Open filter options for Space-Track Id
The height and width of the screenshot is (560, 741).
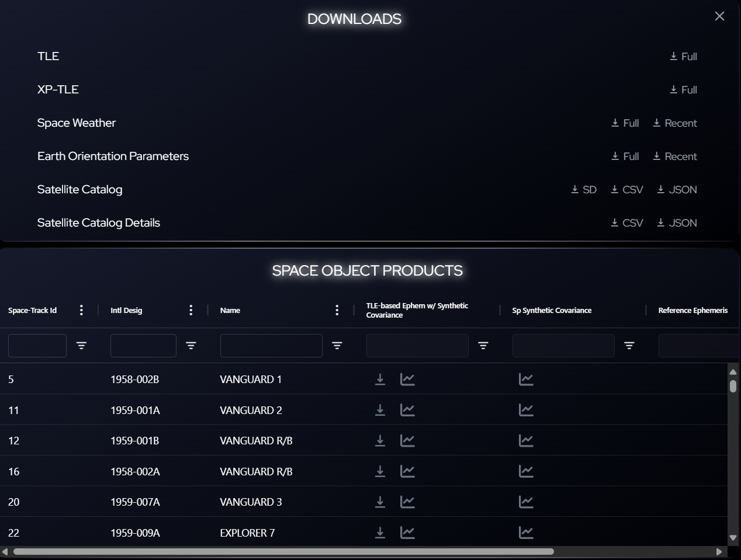coord(81,346)
